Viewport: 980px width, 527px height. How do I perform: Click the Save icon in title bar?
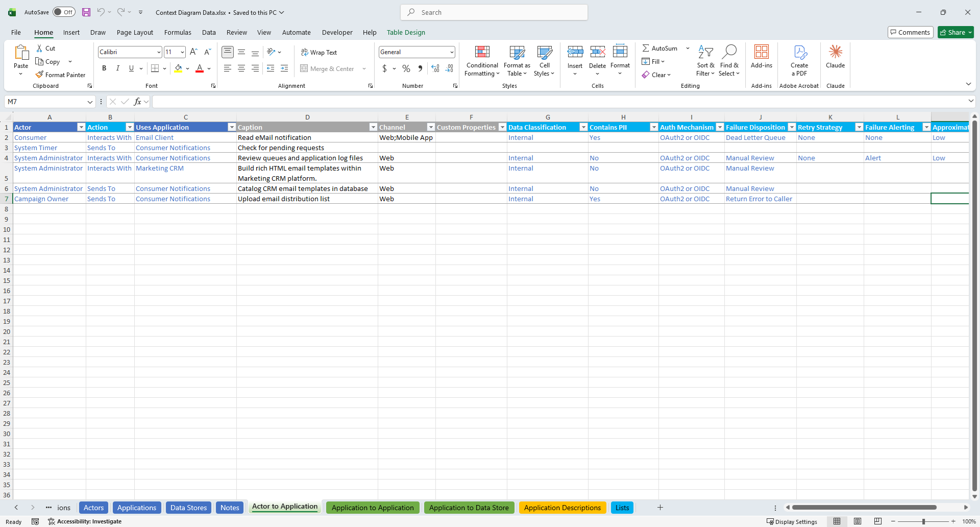pos(86,12)
